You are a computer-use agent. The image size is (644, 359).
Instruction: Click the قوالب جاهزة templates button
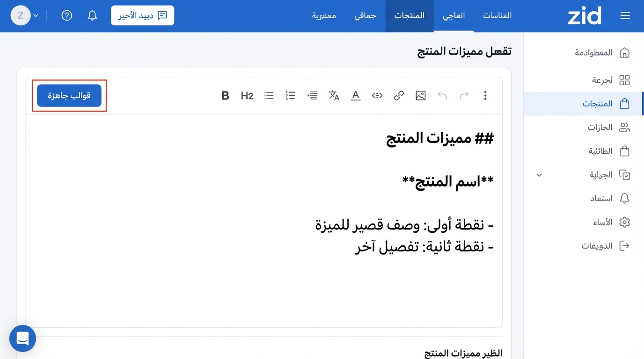coord(69,95)
